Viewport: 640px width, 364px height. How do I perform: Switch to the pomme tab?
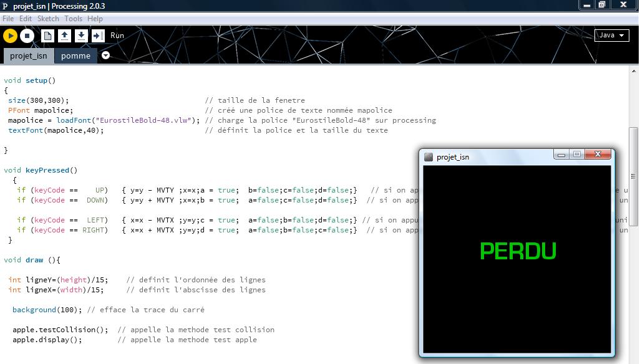point(76,56)
